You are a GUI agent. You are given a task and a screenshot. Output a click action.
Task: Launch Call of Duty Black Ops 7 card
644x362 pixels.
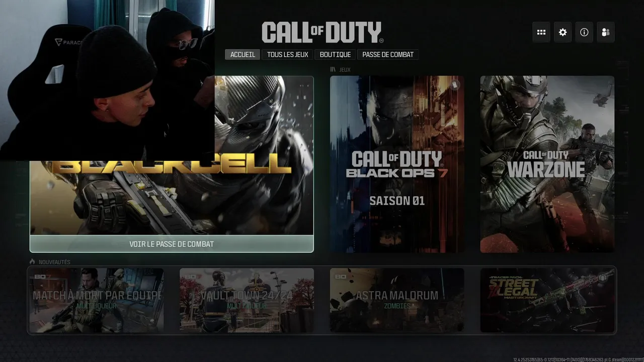click(397, 164)
